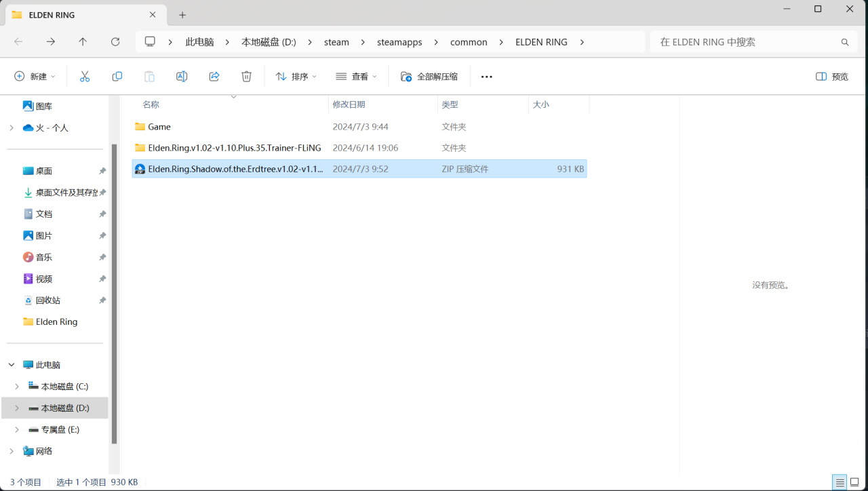
Task: Click the zip file icon of Shadow.of.the.Erdtree
Action: [140, 169]
